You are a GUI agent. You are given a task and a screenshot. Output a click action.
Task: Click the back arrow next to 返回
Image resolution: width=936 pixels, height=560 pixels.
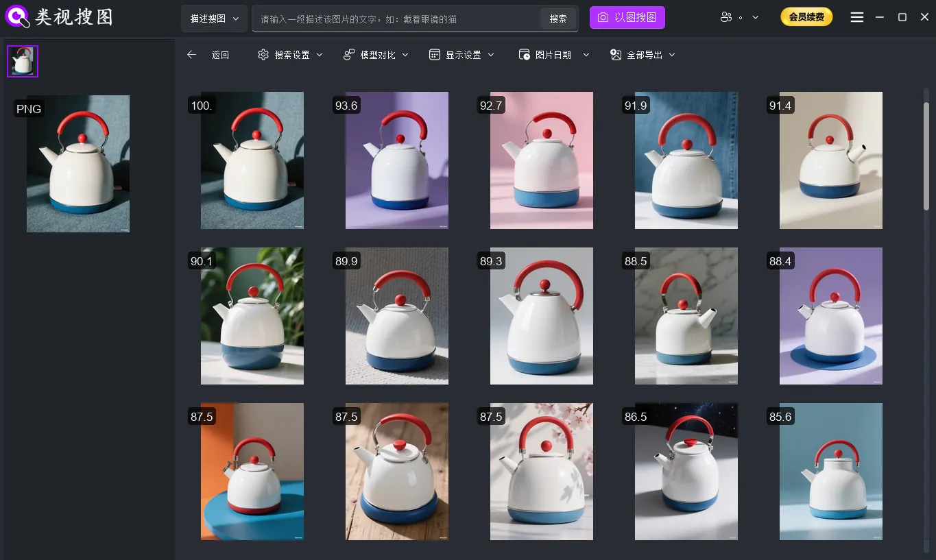tap(191, 55)
